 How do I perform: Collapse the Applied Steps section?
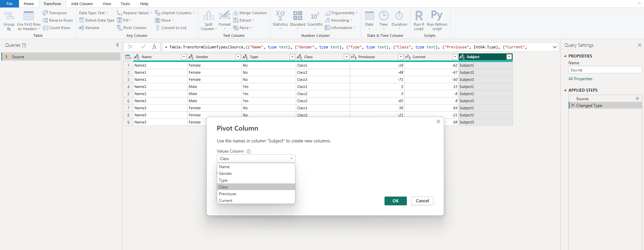click(565, 90)
